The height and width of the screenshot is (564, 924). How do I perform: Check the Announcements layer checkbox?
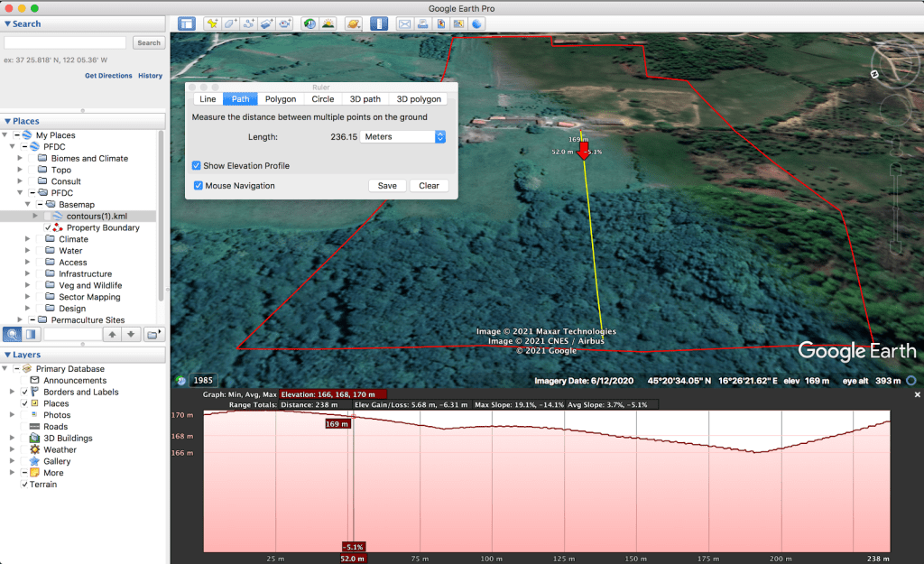(24, 381)
